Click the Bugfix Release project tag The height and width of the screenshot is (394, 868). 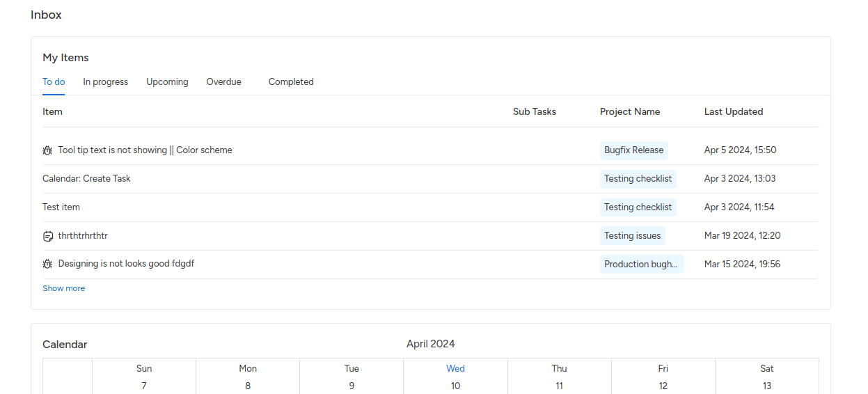[633, 150]
